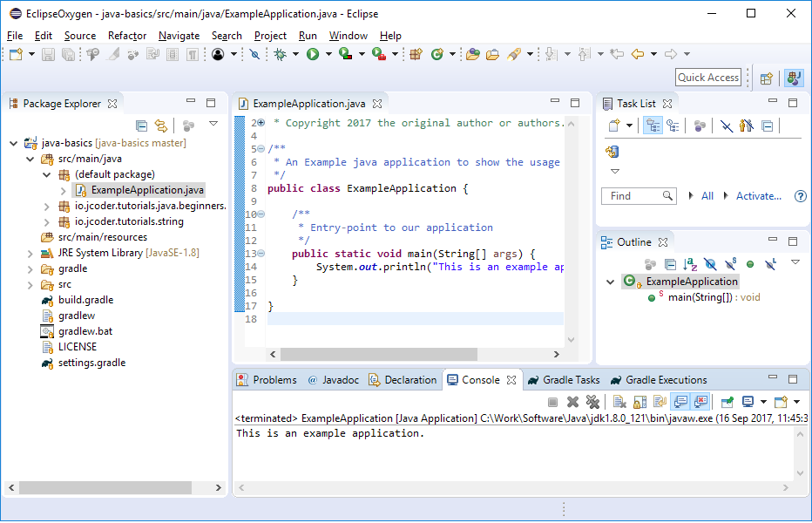
Task: Click the Terminate stop icon in Console
Action: (x=552, y=402)
